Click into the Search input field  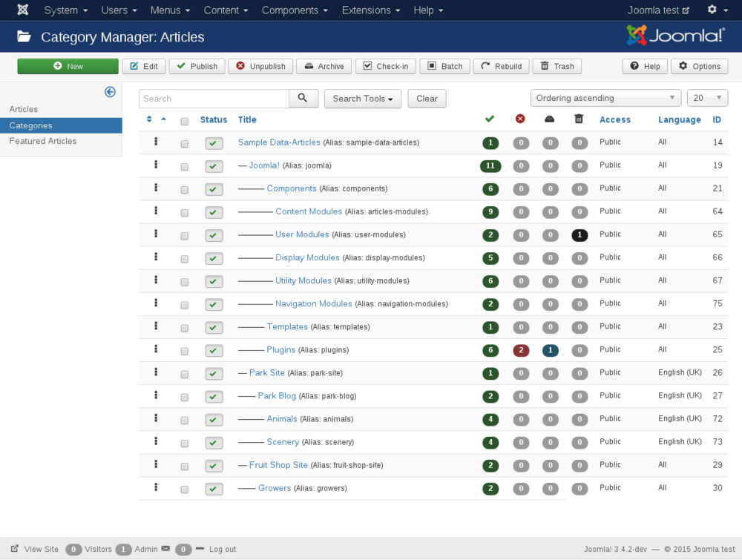[x=214, y=99]
